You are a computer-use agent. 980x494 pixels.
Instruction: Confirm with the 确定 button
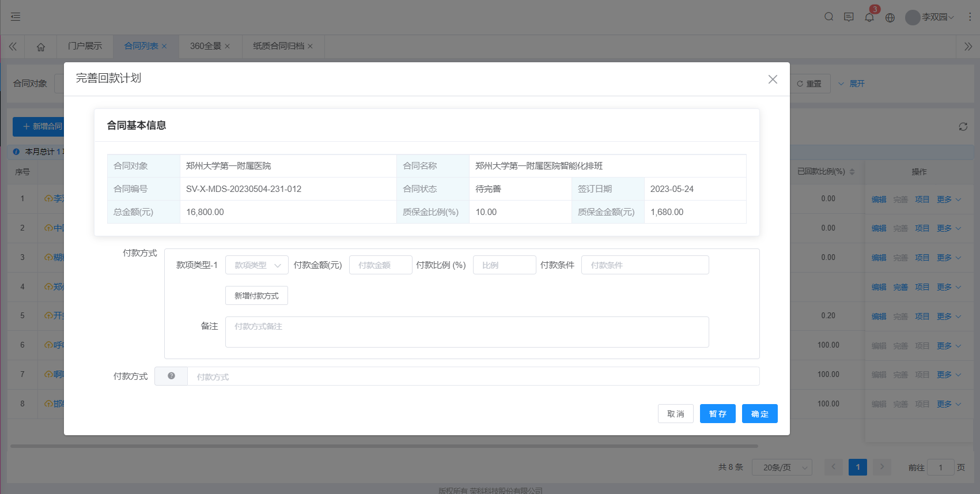click(759, 414)
